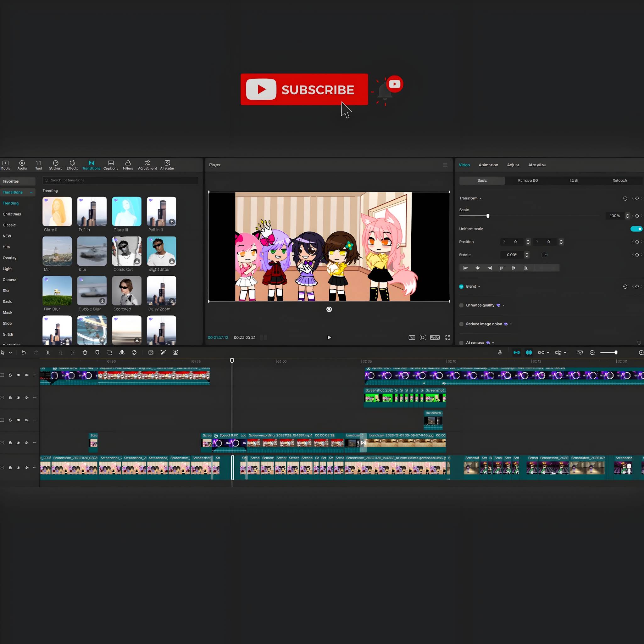Click the Reset icon for Transform
This screenshot has width=644, height=644.
click(x=625, y=198)
